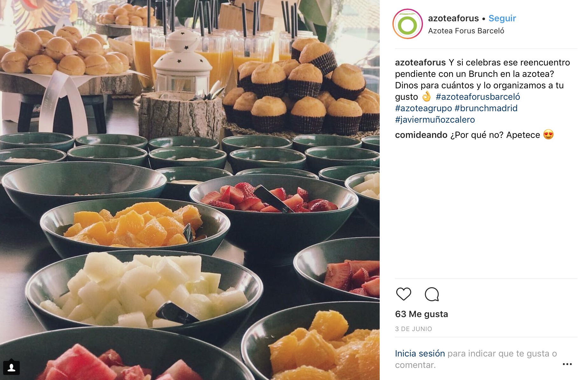Click the OK hand emoji in caption
588x380 pixels.
tap(426, 96)
